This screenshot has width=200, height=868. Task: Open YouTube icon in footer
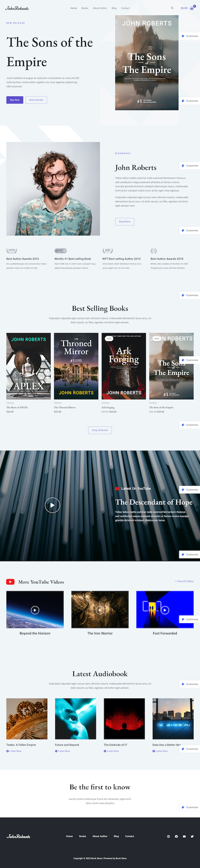tap(184, 836)
